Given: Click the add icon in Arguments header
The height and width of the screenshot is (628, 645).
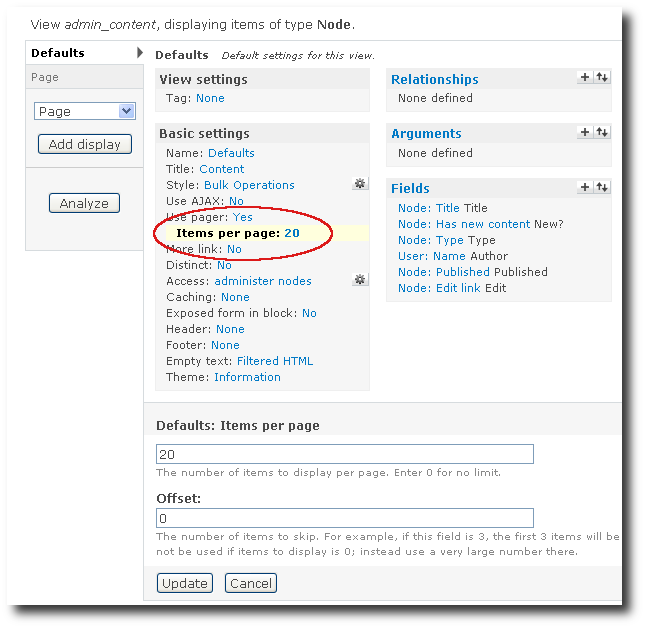Looking at the screenshot, I should tap(585, 132).
